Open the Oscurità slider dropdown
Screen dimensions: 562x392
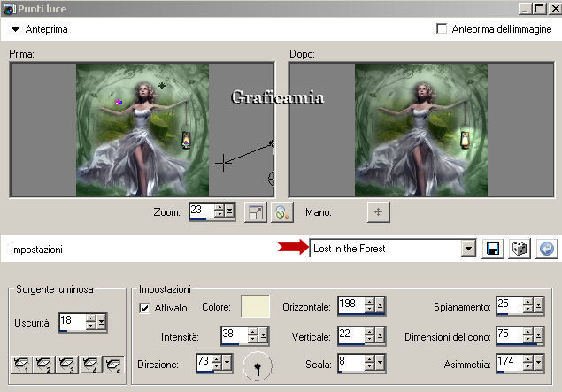click(102, 321)
